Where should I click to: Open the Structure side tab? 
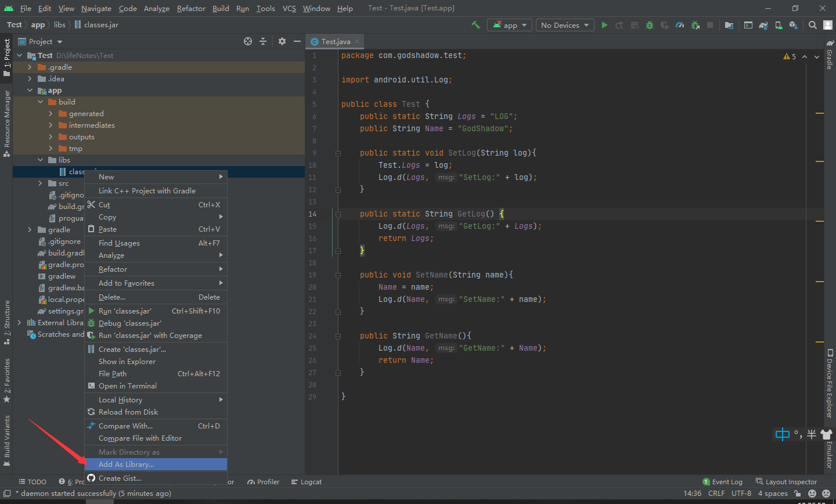(x=7, y=322)
